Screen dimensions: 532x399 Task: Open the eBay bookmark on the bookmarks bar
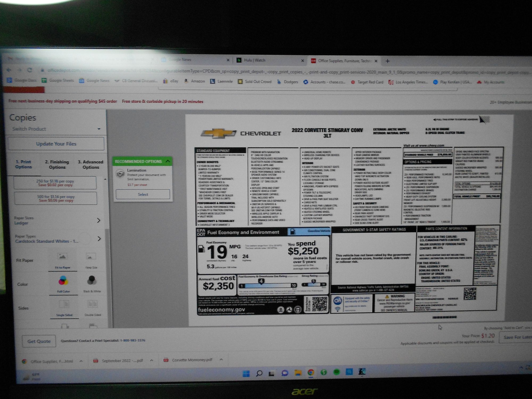click(173, 82)
